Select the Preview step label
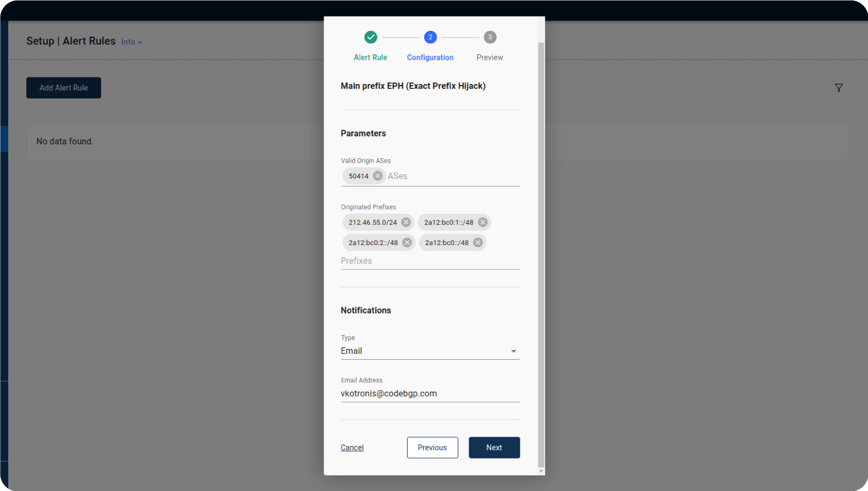 489,57
